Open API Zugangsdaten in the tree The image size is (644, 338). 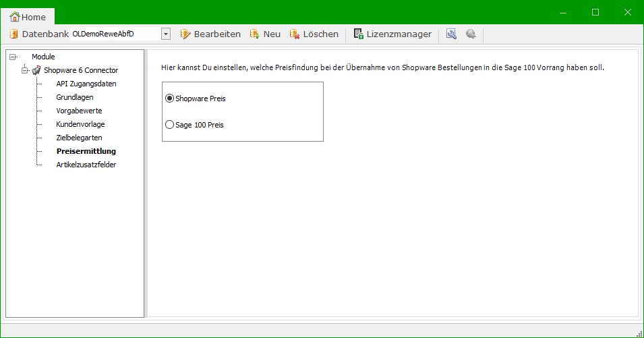(86, 84)
